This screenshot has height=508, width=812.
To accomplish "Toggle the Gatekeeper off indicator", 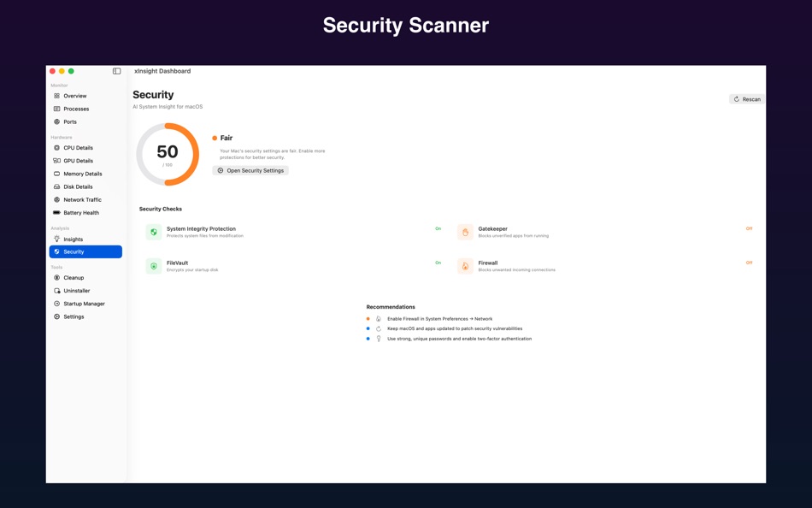I will [x=748, y=228].
